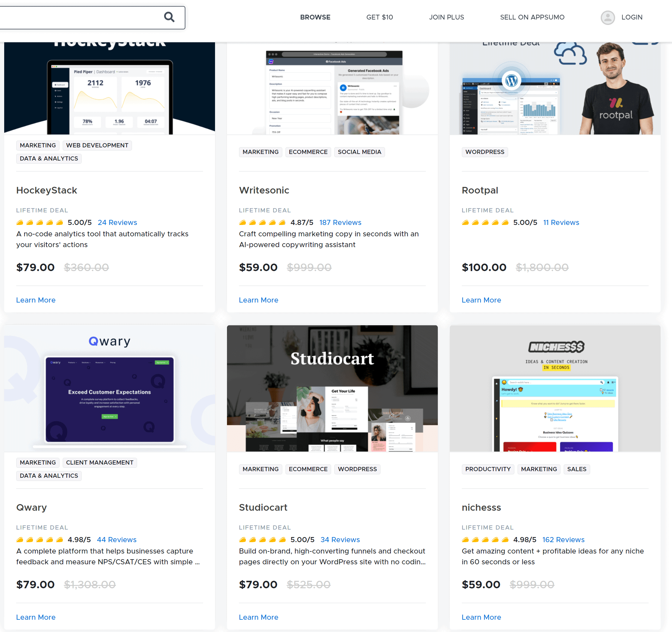
Task: Select Client Management tag on Qwary
Action: pos(100,462)
